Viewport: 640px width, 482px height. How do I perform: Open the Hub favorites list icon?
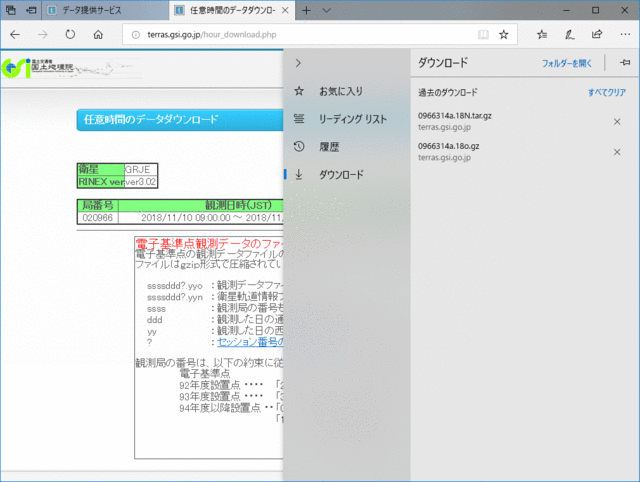542,35
